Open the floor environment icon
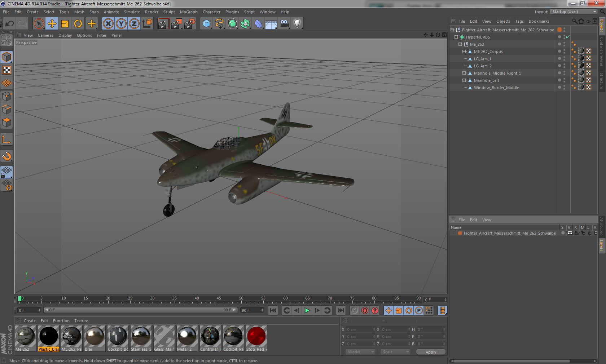 (271, 24)
